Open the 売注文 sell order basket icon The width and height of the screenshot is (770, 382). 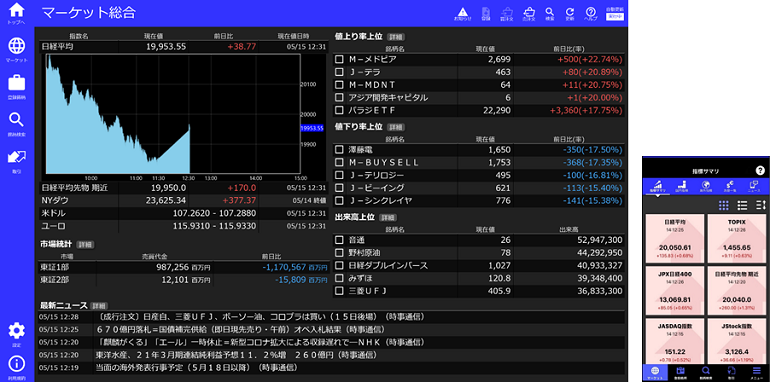tap(529, 13)
